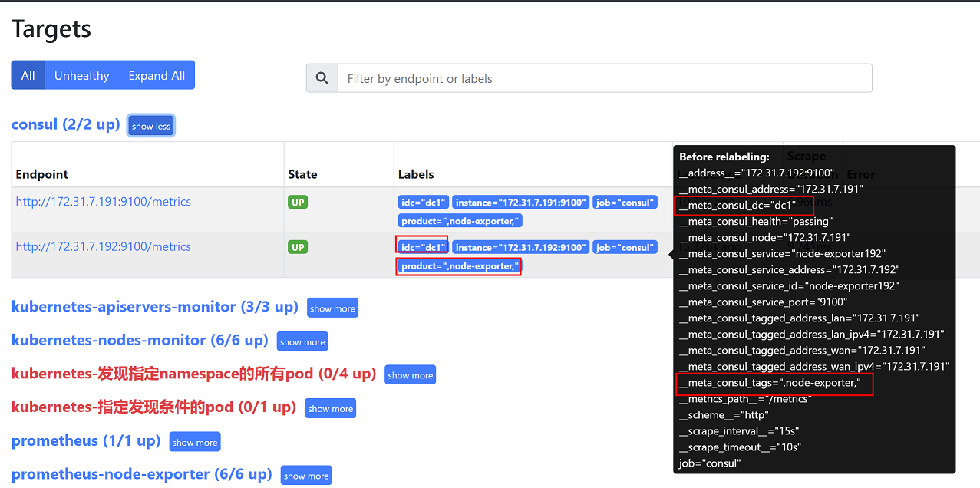This screenshot has height=488, width=980.
Task: Open the 172.31.7.192:9100 metrics endpoint link
Action: point(104,246)
